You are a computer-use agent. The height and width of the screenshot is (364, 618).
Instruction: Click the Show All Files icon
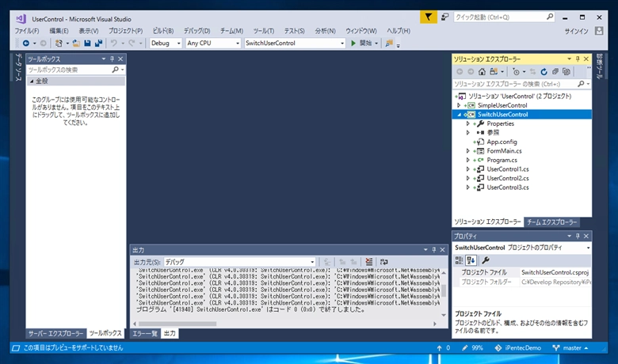pyautogui.click(x=566, y=72)
